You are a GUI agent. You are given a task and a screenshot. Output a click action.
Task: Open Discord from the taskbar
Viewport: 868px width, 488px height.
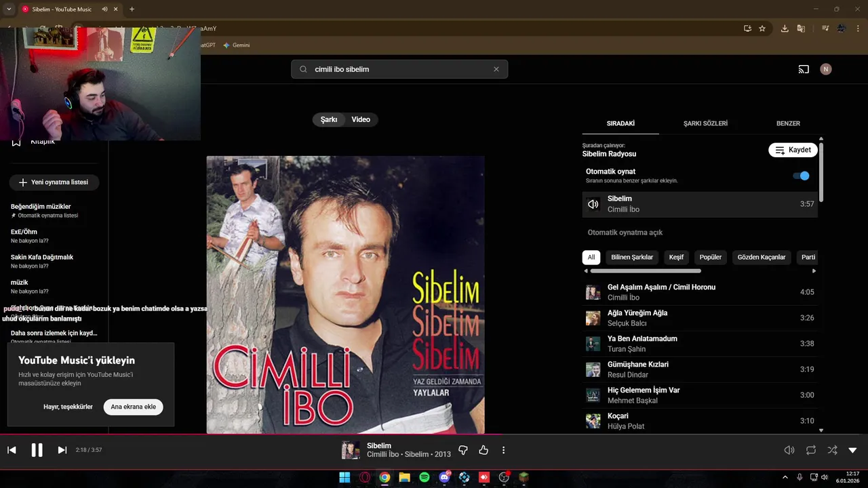click(444, 477)
